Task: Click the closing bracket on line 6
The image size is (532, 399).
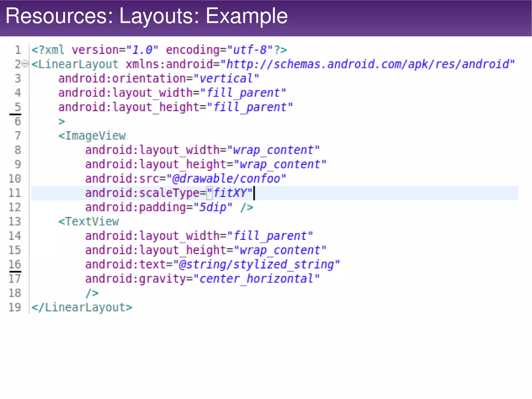Action: (x=62, y=122)
